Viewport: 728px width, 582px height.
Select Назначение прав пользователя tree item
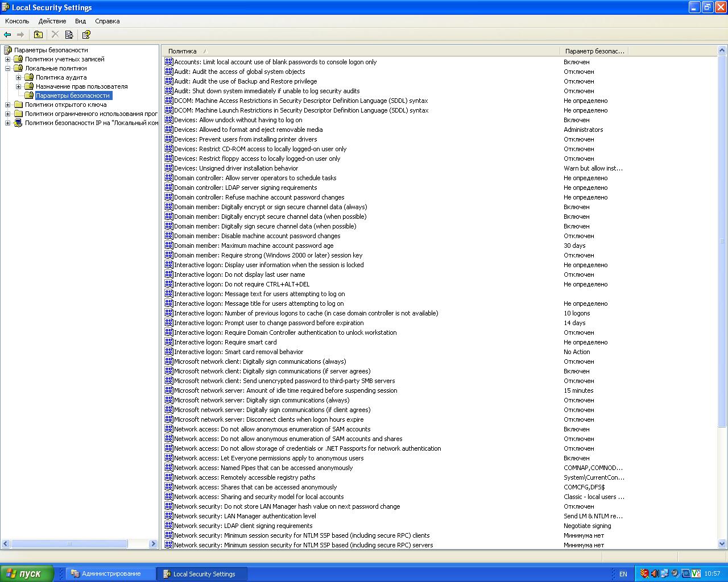click(x=81, y=86)
